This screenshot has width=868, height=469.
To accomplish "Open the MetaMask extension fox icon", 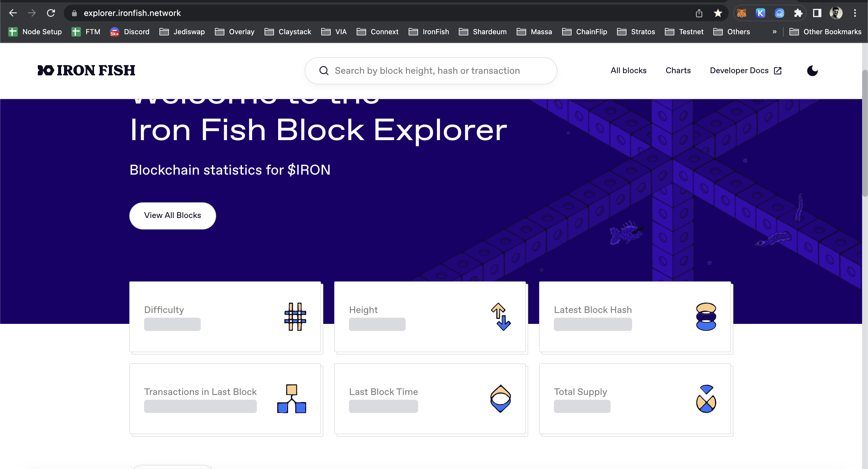I will click(x=742, y=13).
